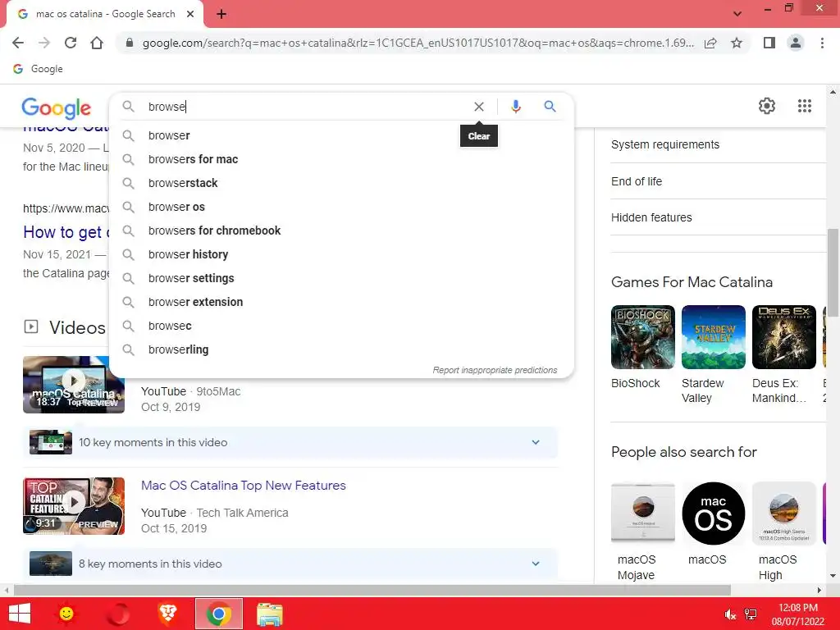Open the Google apps grid
The image size is (840, 630).
[804, 106]
